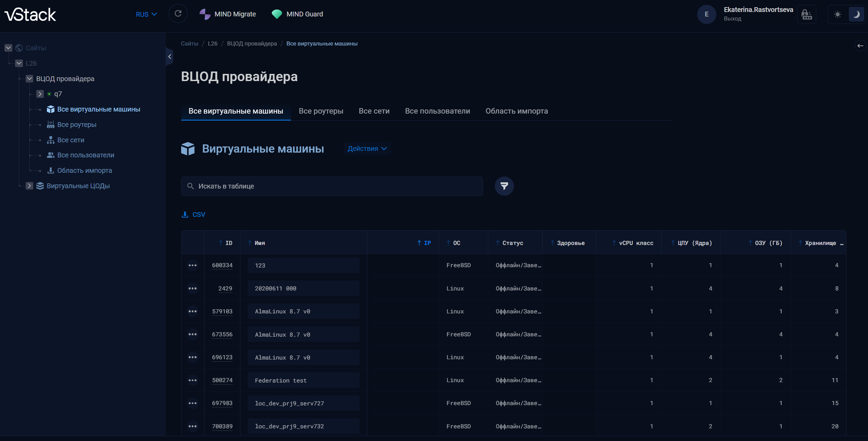Switch to Все роутеры tab
The height and width of the screenshot is (441, 868).
321,111
